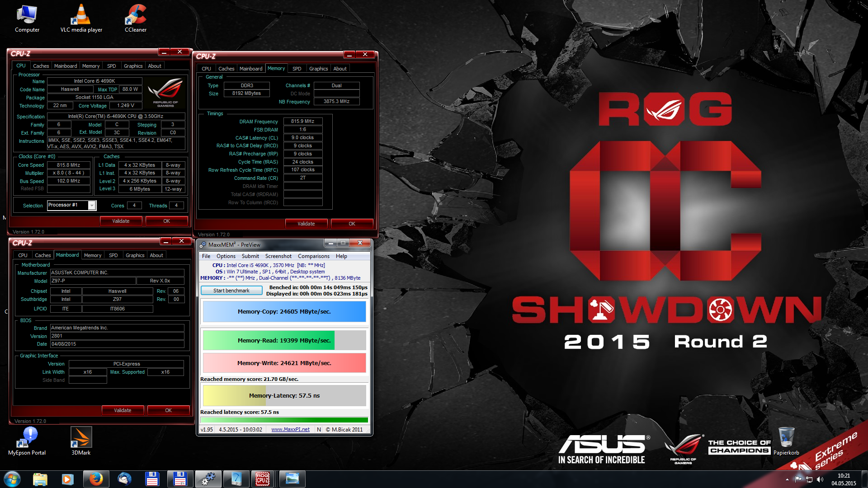Launch CCleaner from the desktop
Viewport: 868px width, 488px height.
coord(136,19)
